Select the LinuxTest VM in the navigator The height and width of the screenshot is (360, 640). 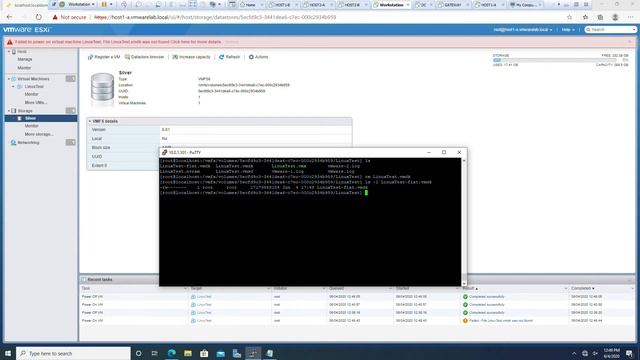33,87
